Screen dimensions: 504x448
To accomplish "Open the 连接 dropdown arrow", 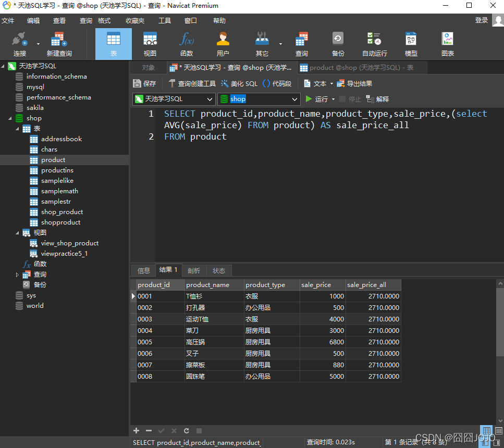I will [38, 44].
